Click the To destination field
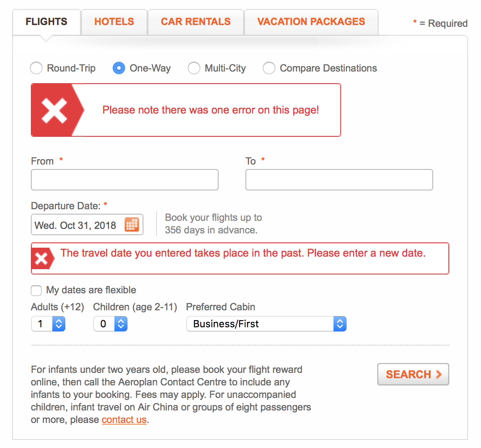 click(x=339, y=180)
